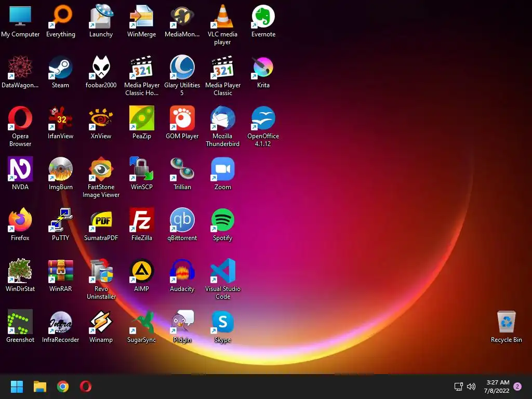Viewport: 532px width, 399px height.
Task: Click the Recycle Bin icon
Action: [x=507, y=322]
